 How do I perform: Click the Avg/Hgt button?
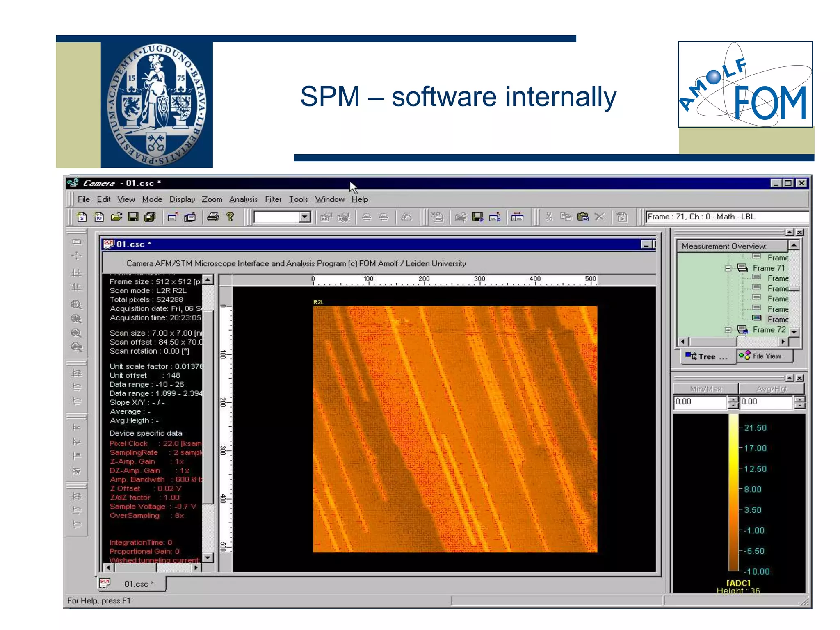point(771,389)
